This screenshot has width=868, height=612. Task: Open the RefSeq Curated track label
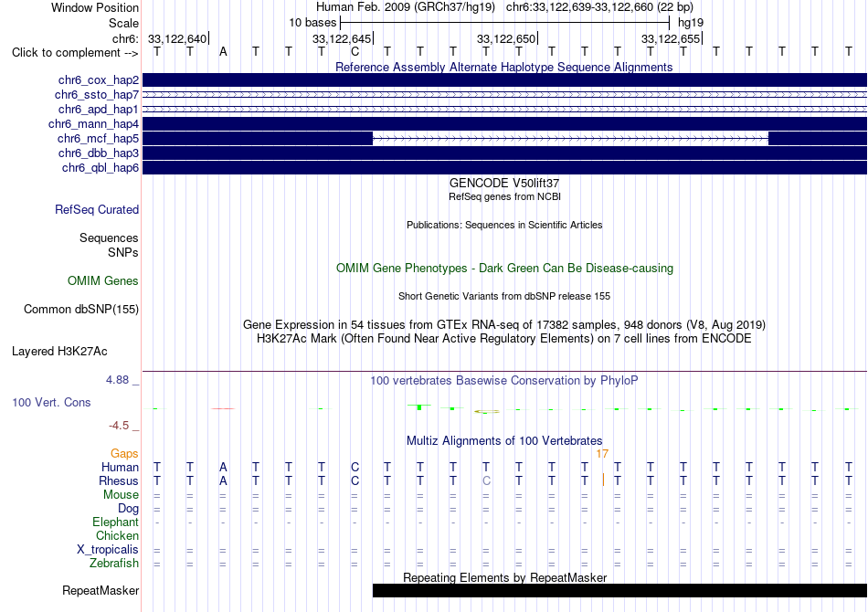tap(97, 210)
